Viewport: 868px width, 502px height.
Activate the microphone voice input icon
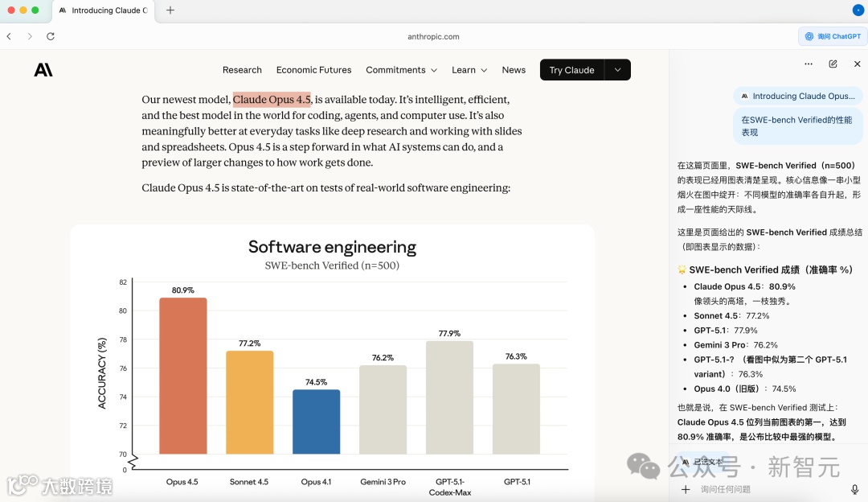(854, 489)
